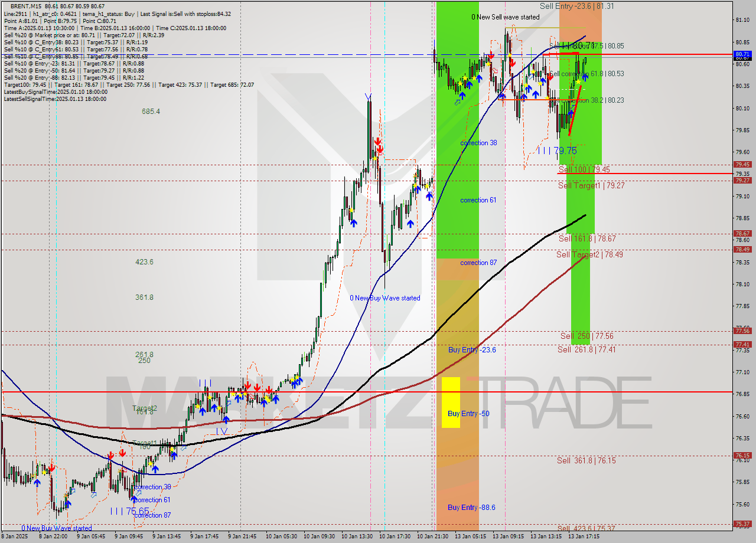Select the 361.8 Fibonacci level label
756x543 pixels.
144,297
